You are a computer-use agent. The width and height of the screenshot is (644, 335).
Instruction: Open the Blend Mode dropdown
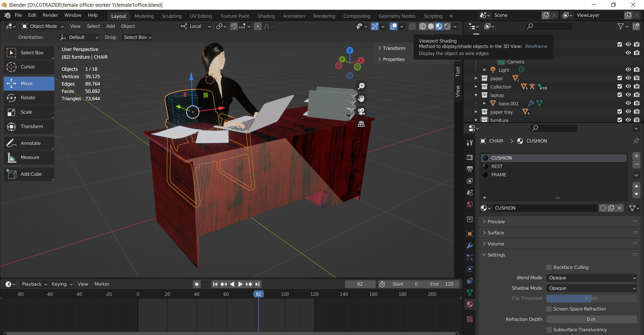591,278
